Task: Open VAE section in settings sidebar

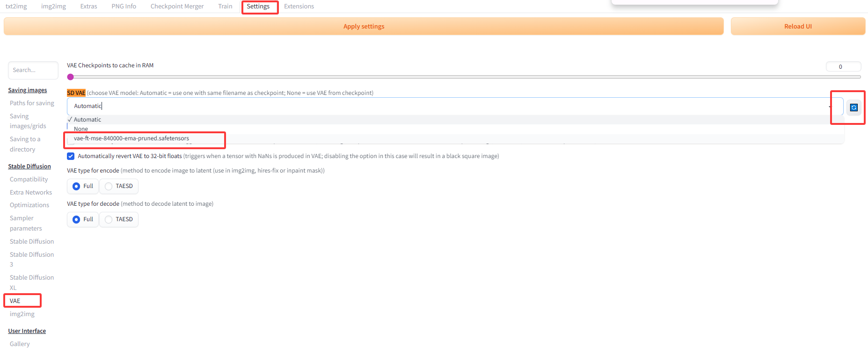Action: [x=15, y=301]
